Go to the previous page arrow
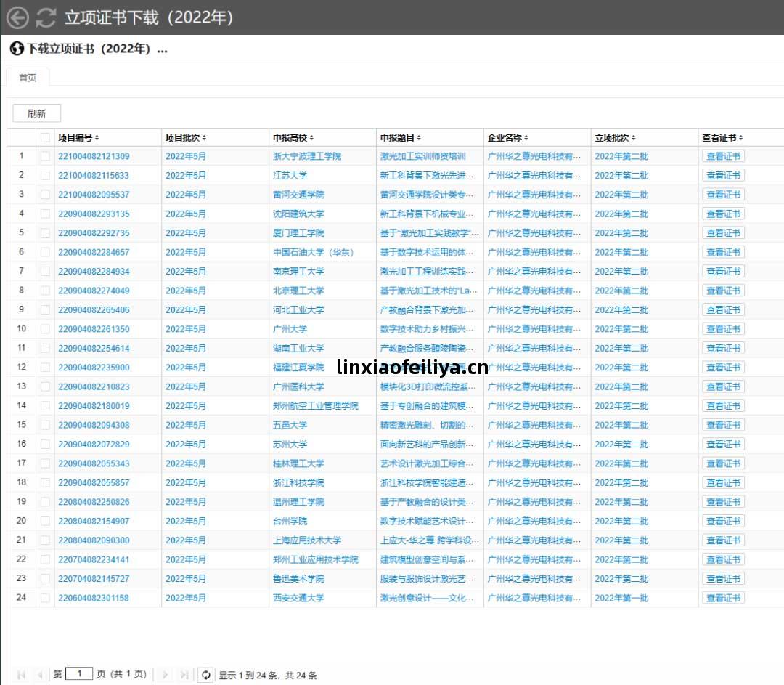Viewport: 784px width, 685px height. [40, 675]
